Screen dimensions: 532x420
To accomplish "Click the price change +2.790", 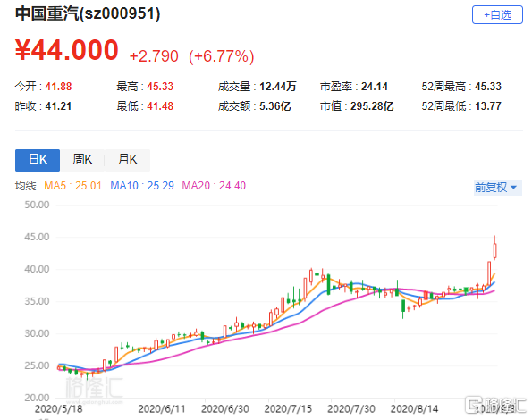I will click(x=154, y=56).
